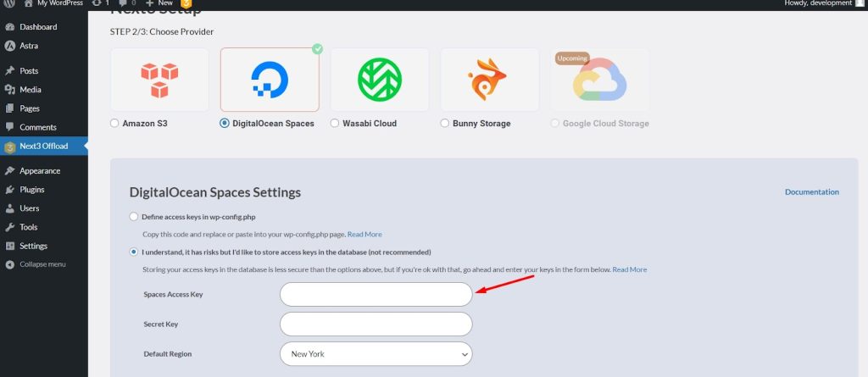
Task: Click the Appearance brush icon
Action: tap(9, 171)
